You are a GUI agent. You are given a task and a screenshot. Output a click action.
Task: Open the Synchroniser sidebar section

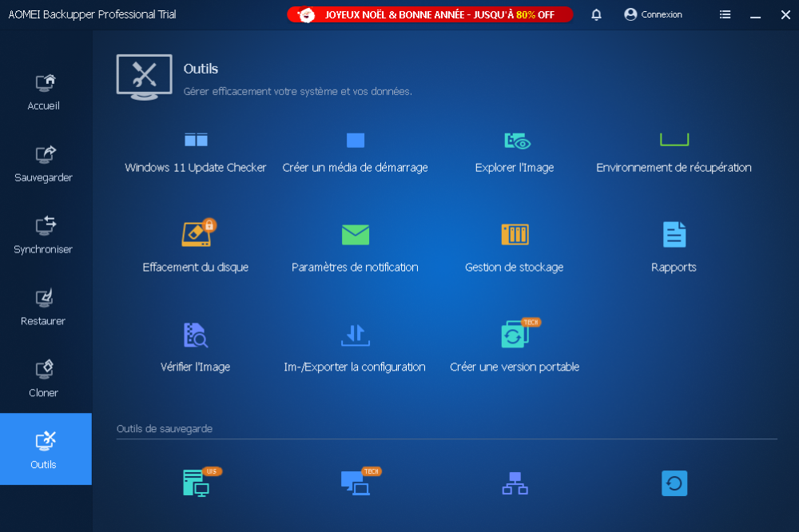pos(45,235)
